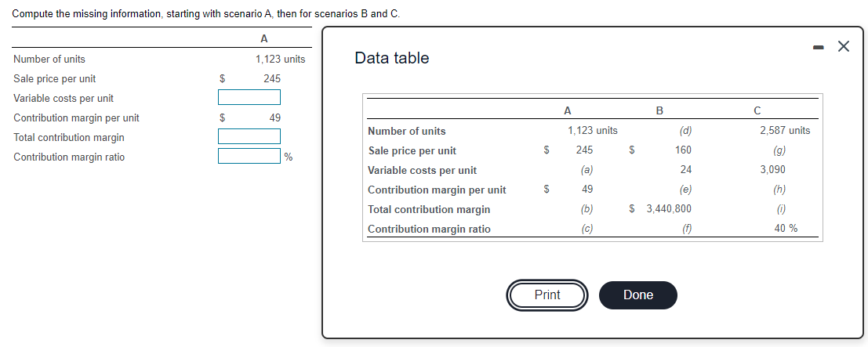The height and width of the screenshot is (347, 868).
Task: Click the sale price 245 in data table
Action: tap(584, 150)
